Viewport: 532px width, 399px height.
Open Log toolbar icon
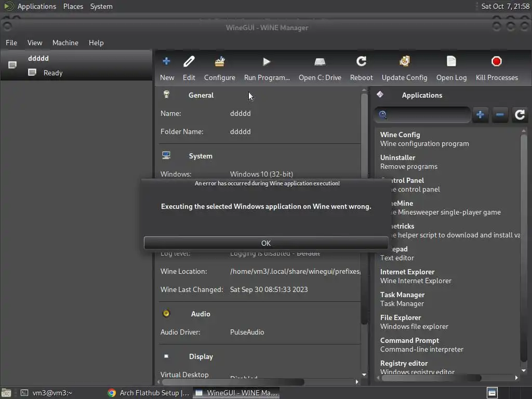click(451, 61)
